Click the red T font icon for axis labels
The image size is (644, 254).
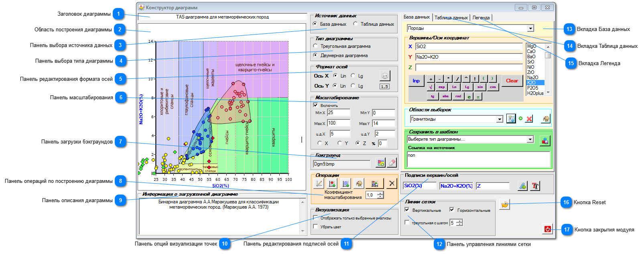pyautogui.click(x=535, y=186)
